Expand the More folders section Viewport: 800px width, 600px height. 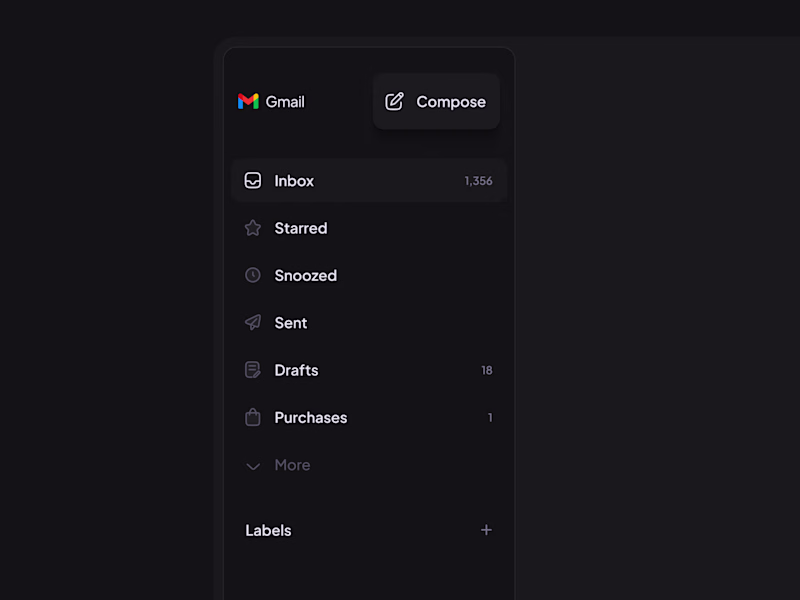click(292, 465)
